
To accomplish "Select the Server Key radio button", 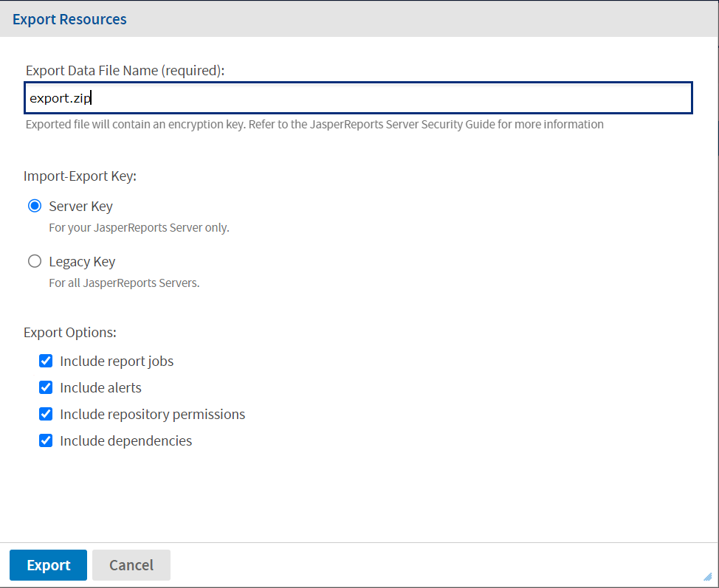I will (35, 206).
